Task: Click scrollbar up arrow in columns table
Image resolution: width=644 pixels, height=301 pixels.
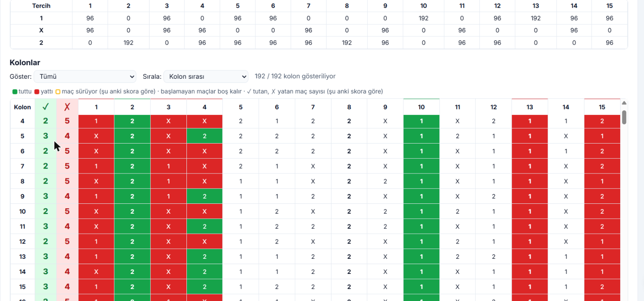Action: (x=624, y=103)
